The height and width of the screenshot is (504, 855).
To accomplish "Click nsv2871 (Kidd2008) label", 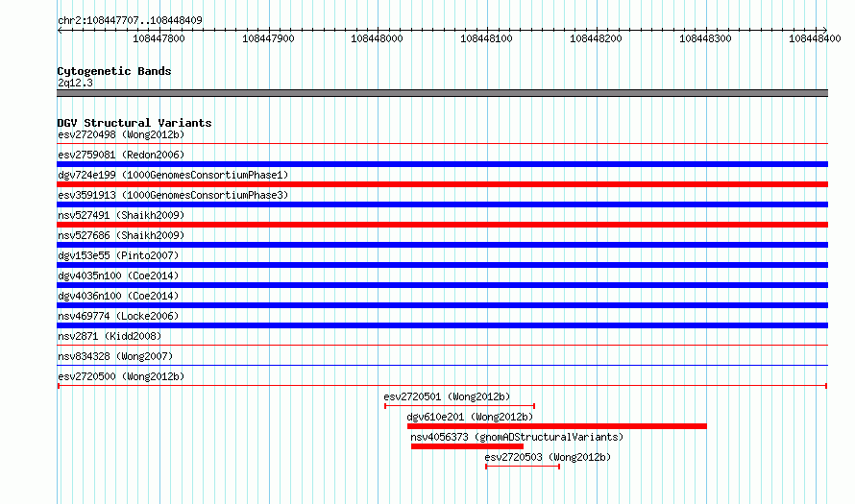I will 110,336.
